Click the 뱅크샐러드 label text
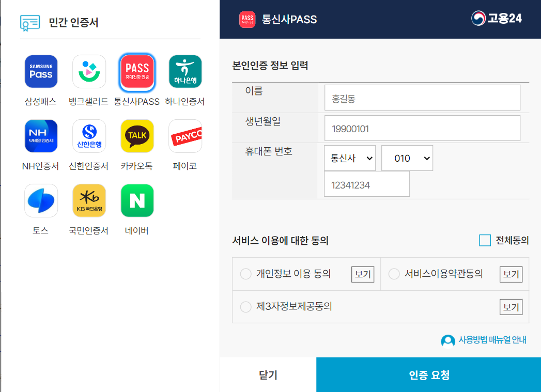Image resolution: width=541 pixels, height=392 pixels. [x=89, y=101]
